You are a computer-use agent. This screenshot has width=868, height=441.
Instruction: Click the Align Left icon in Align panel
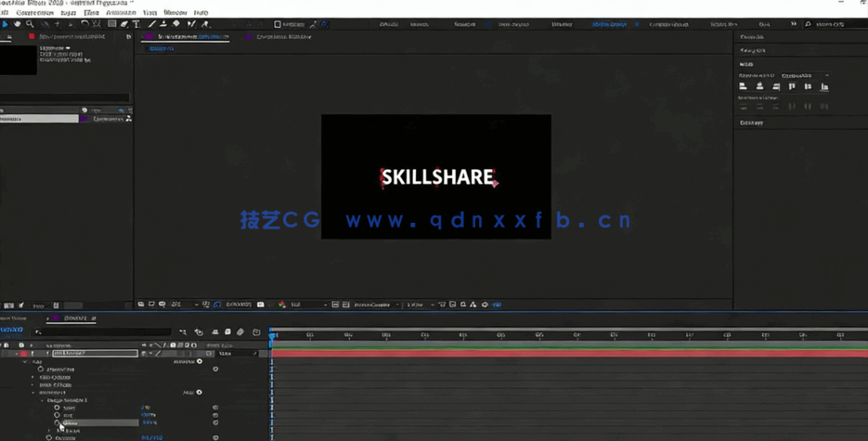pos(743,86)
